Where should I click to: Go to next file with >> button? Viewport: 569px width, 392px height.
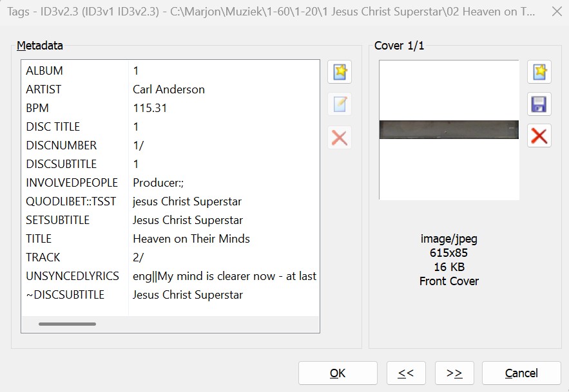click(454, 373)
